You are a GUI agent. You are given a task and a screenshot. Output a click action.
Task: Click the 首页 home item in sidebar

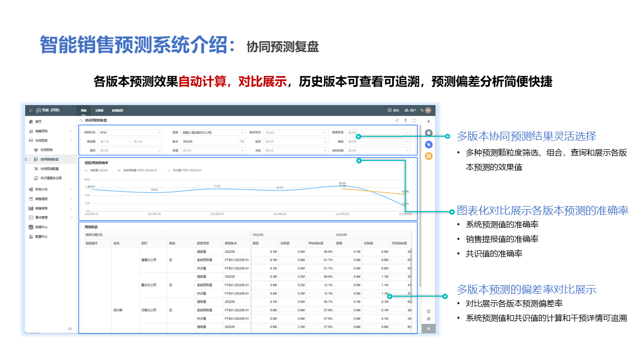click(x=39, y=122)
